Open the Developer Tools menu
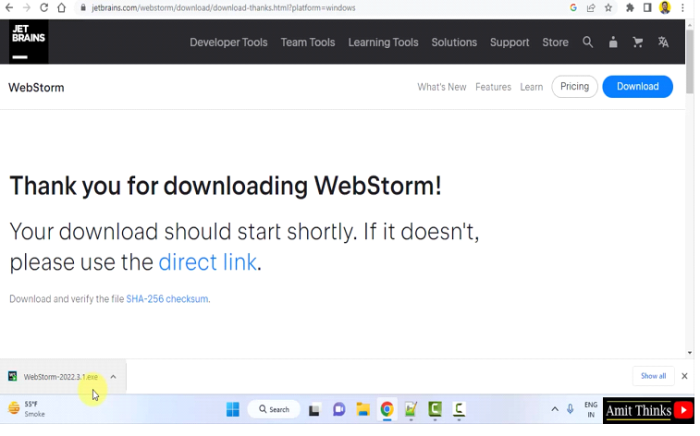The height and width of the screenshot is (436, 700). [229, 42]
